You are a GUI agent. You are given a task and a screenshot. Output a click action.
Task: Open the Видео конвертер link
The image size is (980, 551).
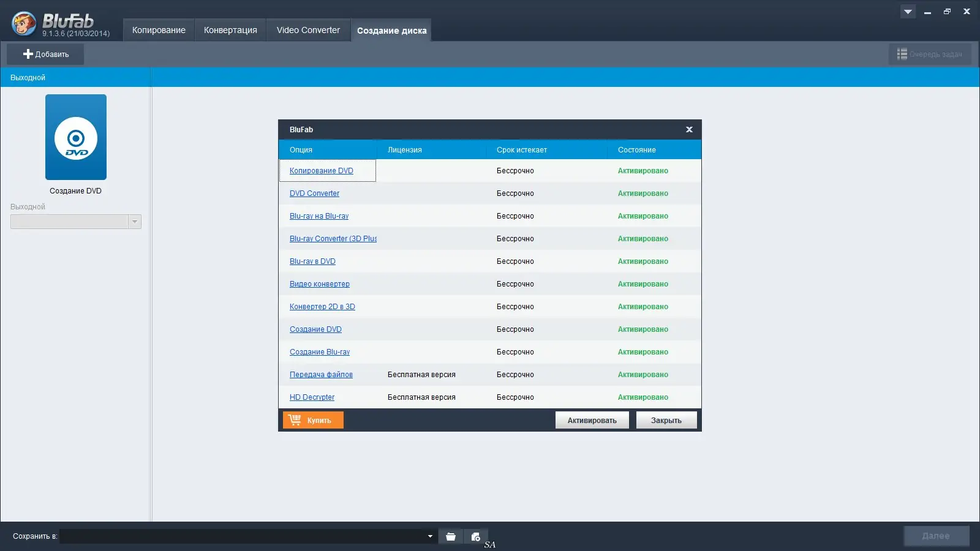tap(320, 284)
